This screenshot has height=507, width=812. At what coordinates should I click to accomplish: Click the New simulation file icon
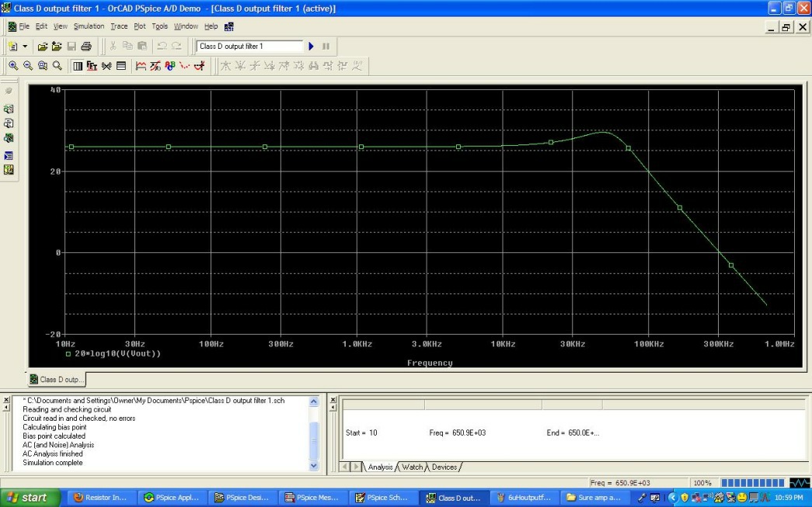tap(13, 47)
